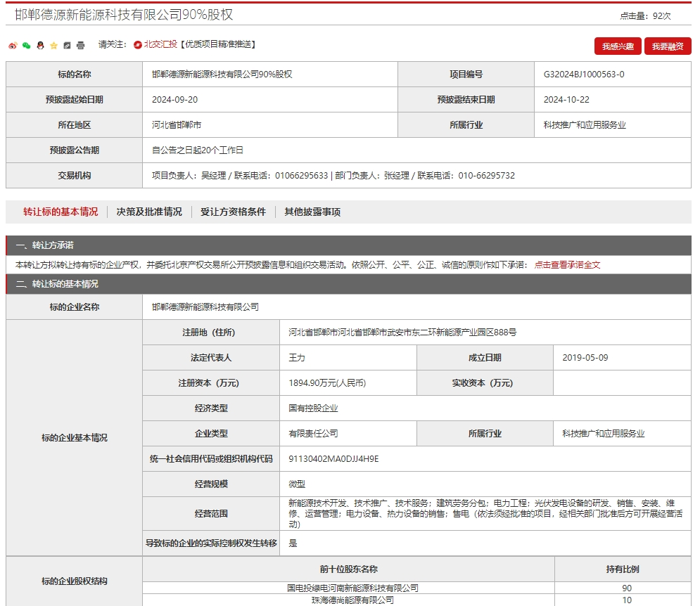
Task: Copy the page link via chain icon
Action: 67,45
